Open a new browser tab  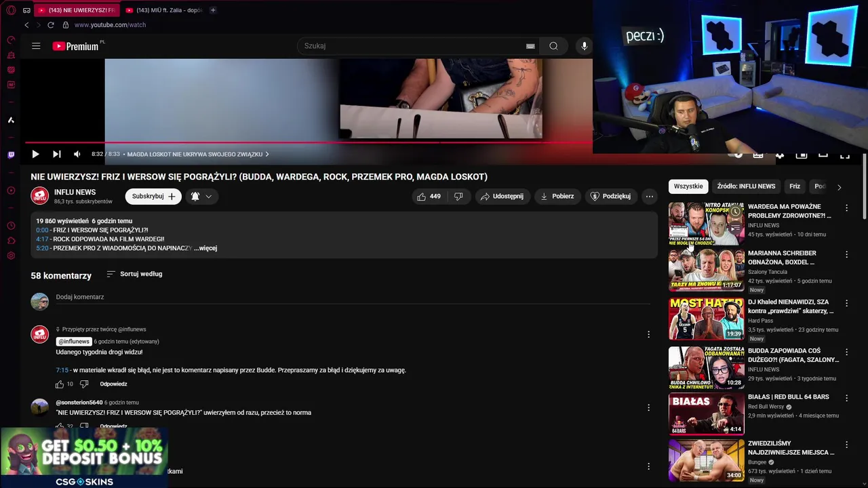point(213,10)
